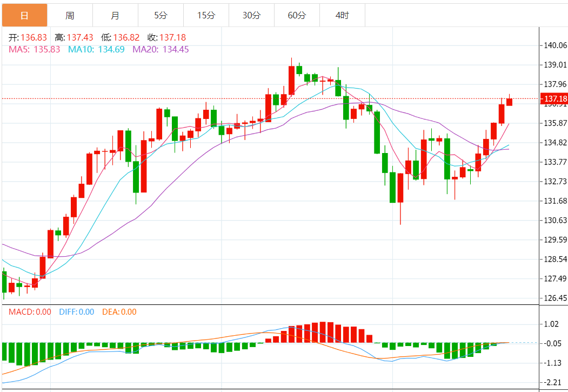Click the 129.59 price axis label
This screenshot has width=568, height=392.
pyautogui.click(x=556, y=240)
